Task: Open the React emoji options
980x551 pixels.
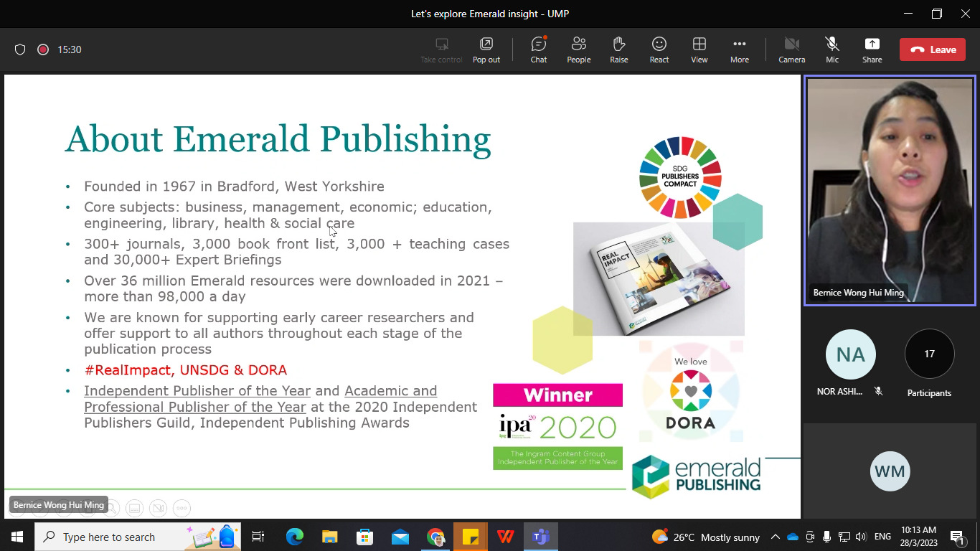Action: [x=659, y=50]
